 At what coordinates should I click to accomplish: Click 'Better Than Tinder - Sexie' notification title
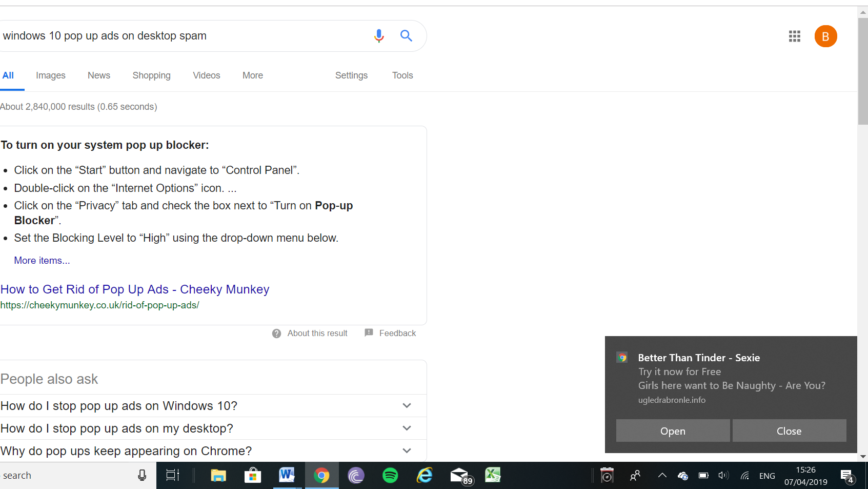click(x=699, y=358)
